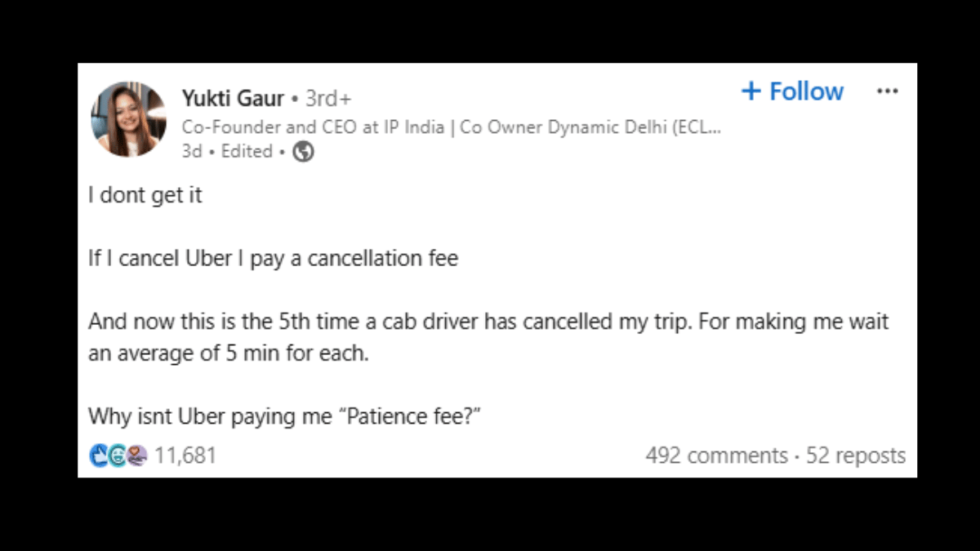The image size is (980, 551).
Task: Follow Yukti Gaur with the Follow button
Action: click(x=792, y=91)
